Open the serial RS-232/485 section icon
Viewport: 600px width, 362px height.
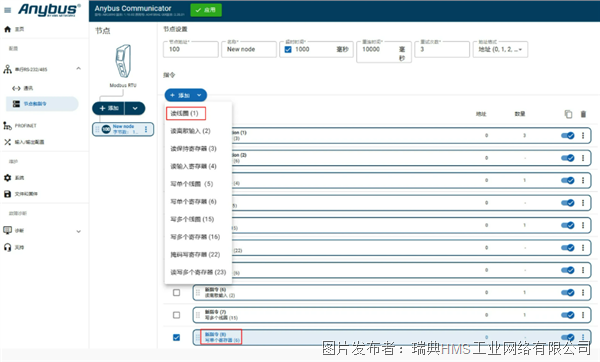pos(7,69)
